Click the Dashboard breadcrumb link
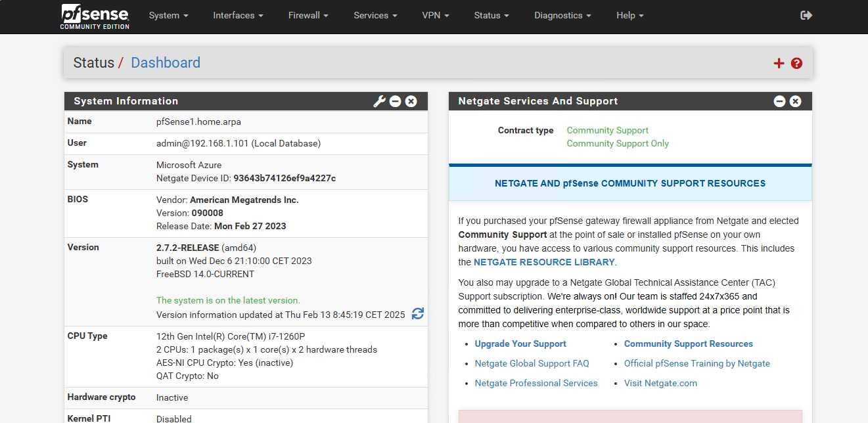Viewport: 868px width, 423px height. 166,63
